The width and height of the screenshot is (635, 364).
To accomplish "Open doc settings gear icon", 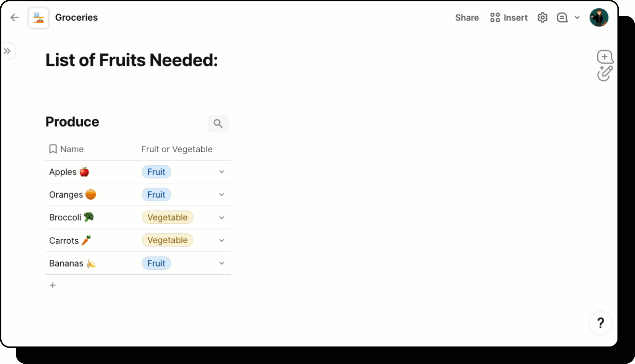I will point(542,18).
